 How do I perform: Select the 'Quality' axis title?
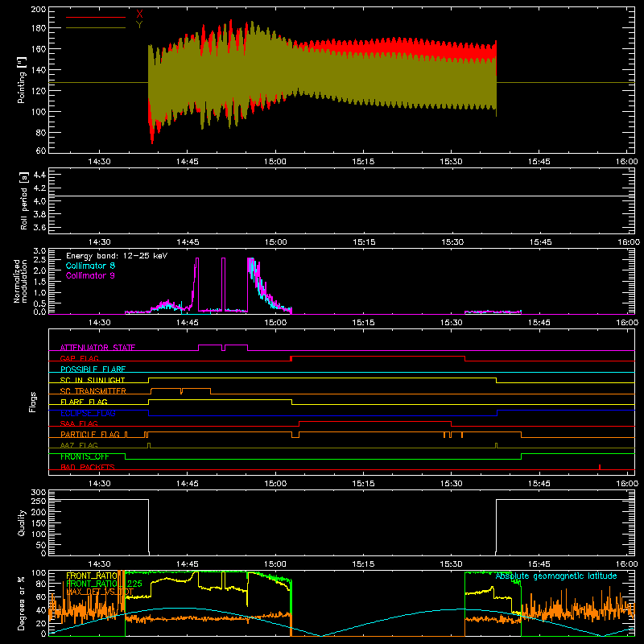[22, 522]
